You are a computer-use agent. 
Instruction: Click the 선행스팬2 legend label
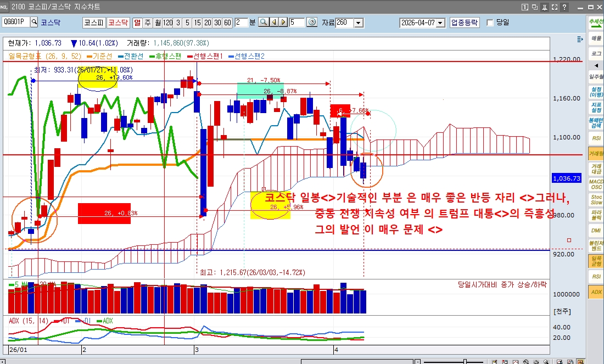coord(250,56)
